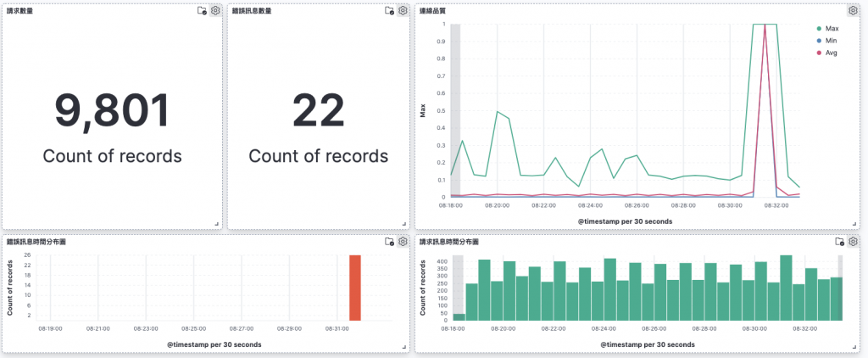
Task: Click short first bar in 請求訊息時間分布圖
Action: pyautogui.click(x=459, y=317)
